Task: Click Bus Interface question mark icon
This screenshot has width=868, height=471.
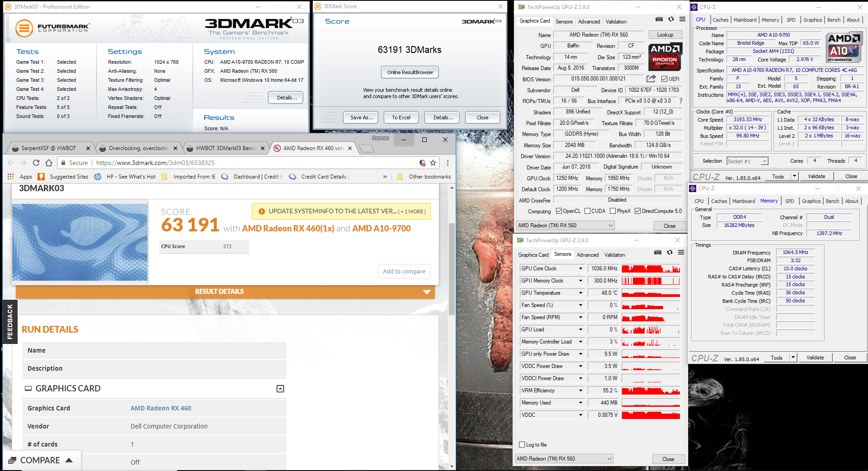Action: (681, 101)
